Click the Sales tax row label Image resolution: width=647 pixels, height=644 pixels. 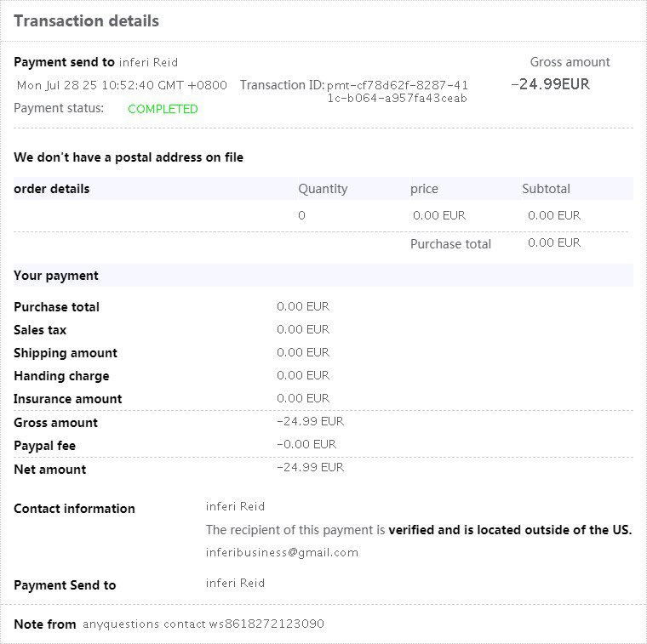tap(40, 330)
